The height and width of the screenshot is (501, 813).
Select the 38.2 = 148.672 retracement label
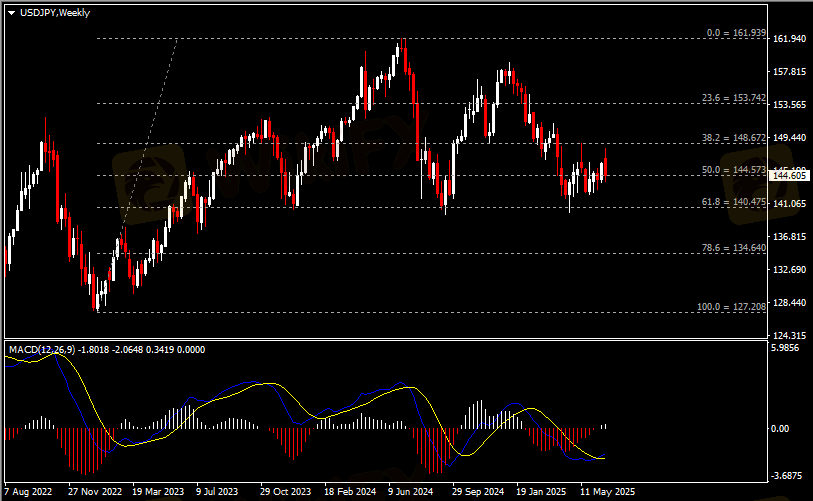(734, 138)
